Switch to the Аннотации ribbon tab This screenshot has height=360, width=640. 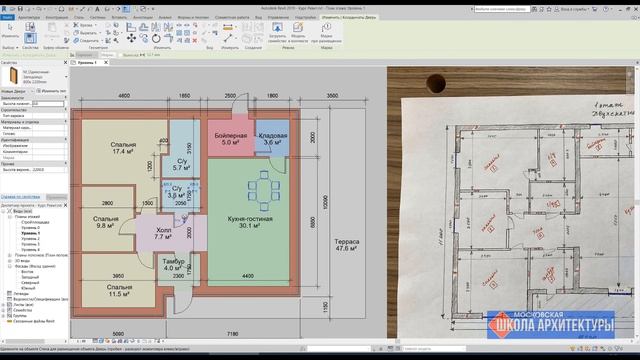tap(143, 18)
